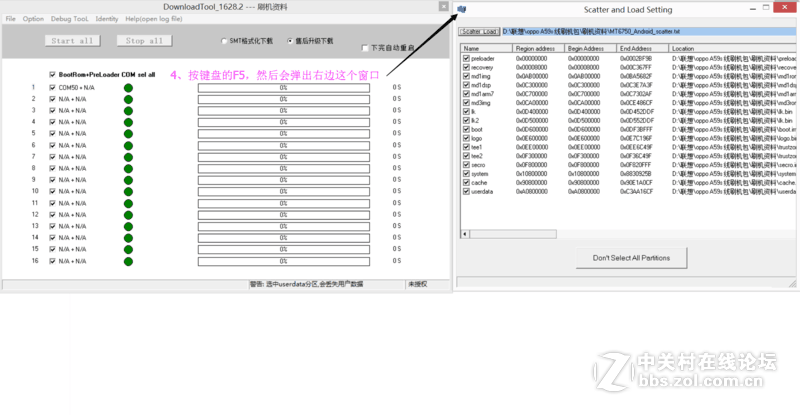Open the Identity menu
Viewport: 800px width, 415px height.
point(107,19)
